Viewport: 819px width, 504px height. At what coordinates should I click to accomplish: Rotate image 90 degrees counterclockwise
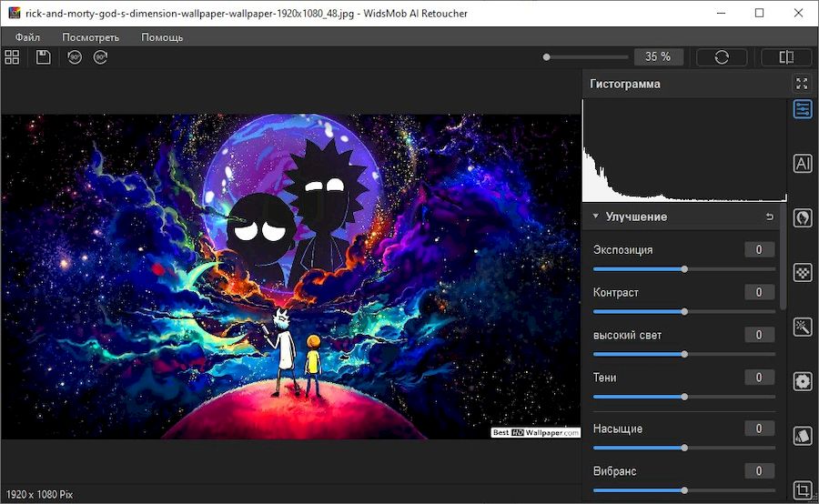[75, 57]
